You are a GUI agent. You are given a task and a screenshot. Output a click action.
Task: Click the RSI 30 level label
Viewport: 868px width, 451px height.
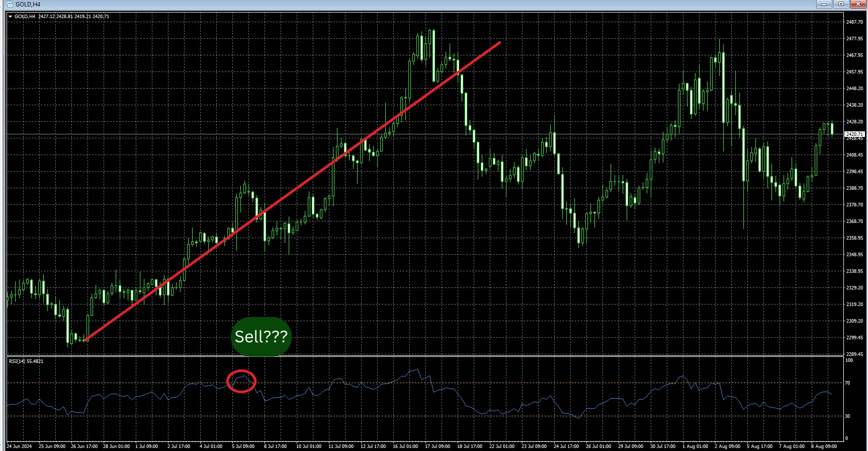click(847, 416)
